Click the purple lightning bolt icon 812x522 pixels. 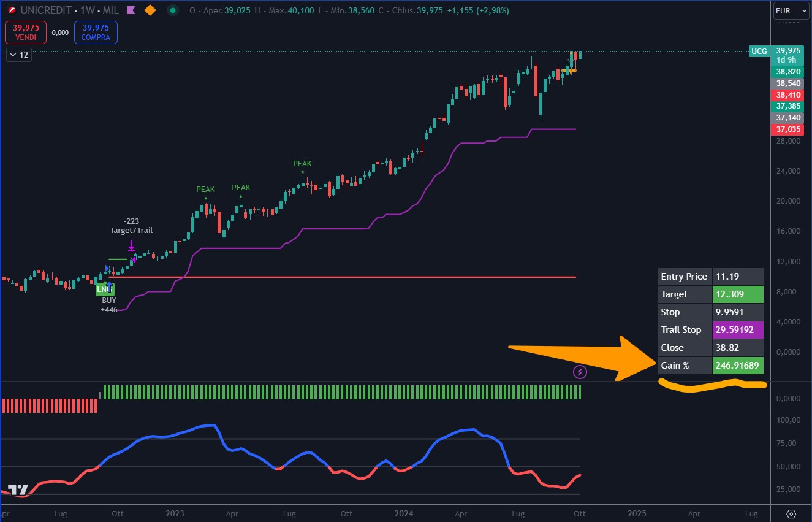(x=580, y=371)
